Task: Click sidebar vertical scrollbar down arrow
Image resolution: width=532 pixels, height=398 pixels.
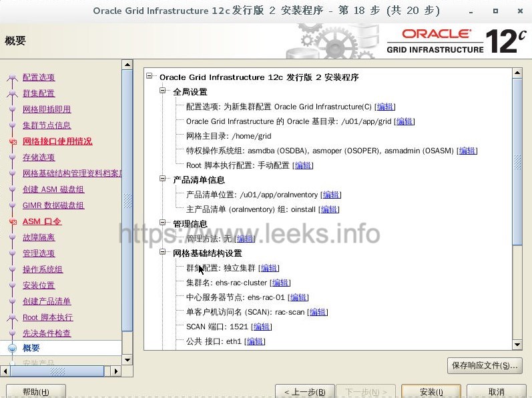Action: click(127, 360)
